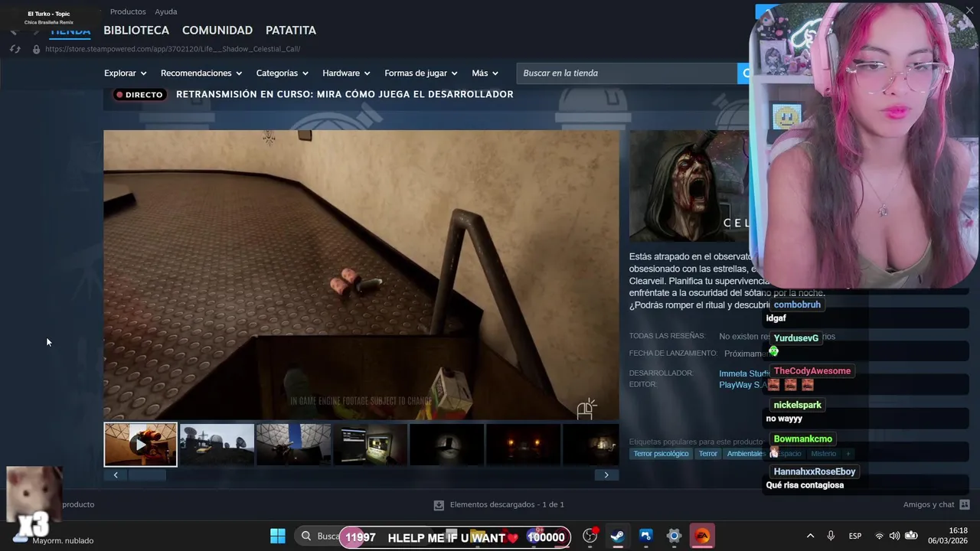Screen dimensions: 980x551
Task: Open the developer broadcast banner title
Action: (345, 94)
